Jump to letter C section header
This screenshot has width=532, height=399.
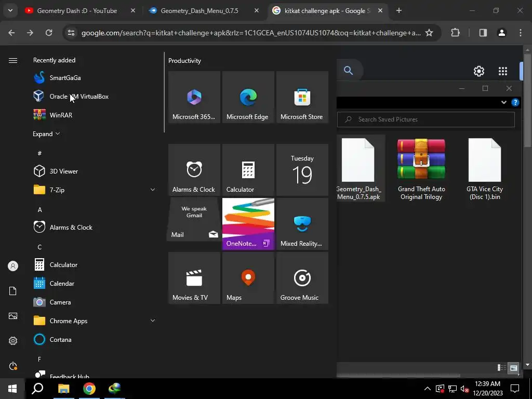point(39,247)
